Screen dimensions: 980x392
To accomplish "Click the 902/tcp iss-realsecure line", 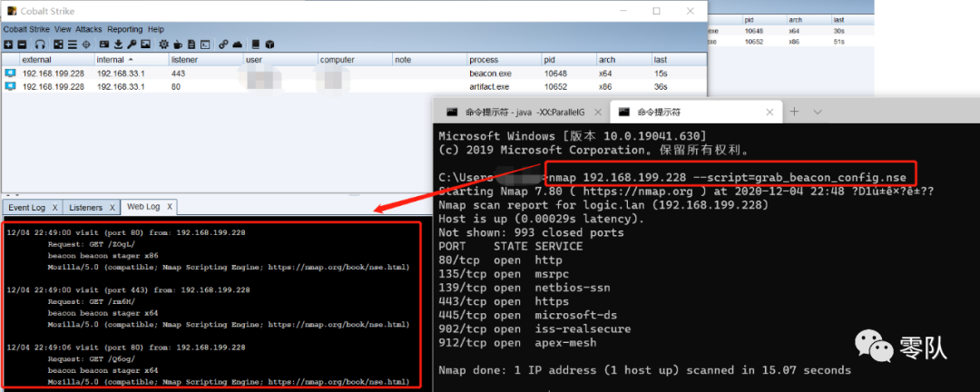I will (x=534, y=328).
